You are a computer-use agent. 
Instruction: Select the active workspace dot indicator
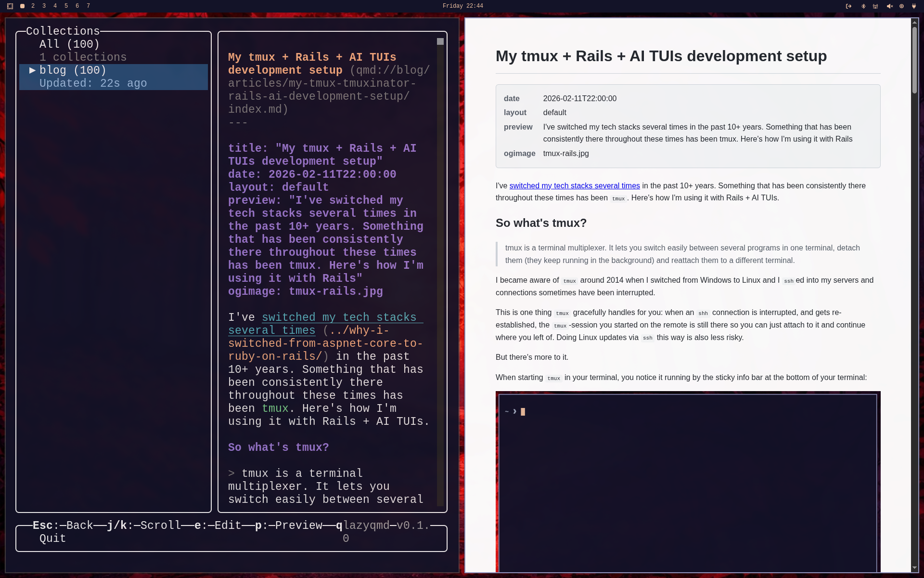22,6
